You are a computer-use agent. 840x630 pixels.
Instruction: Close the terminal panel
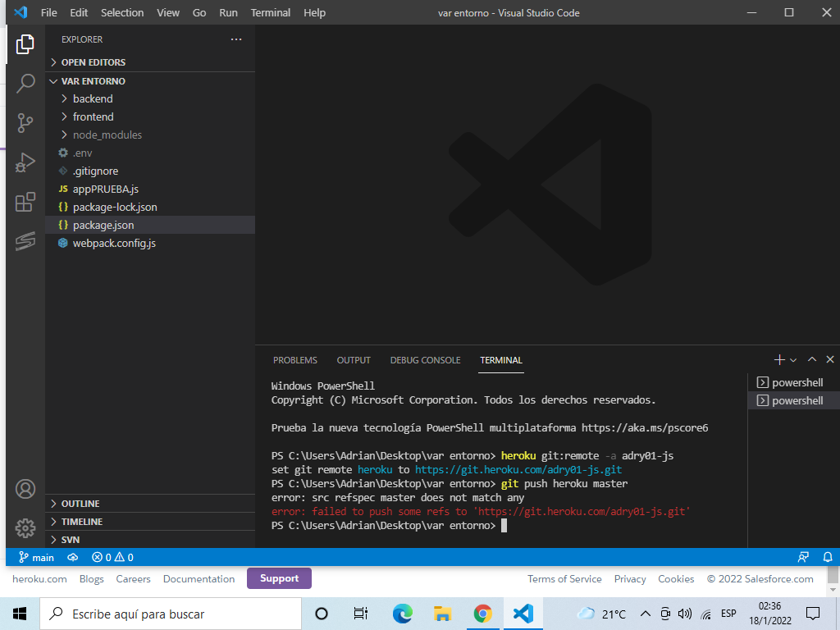(x=830, y=359)
